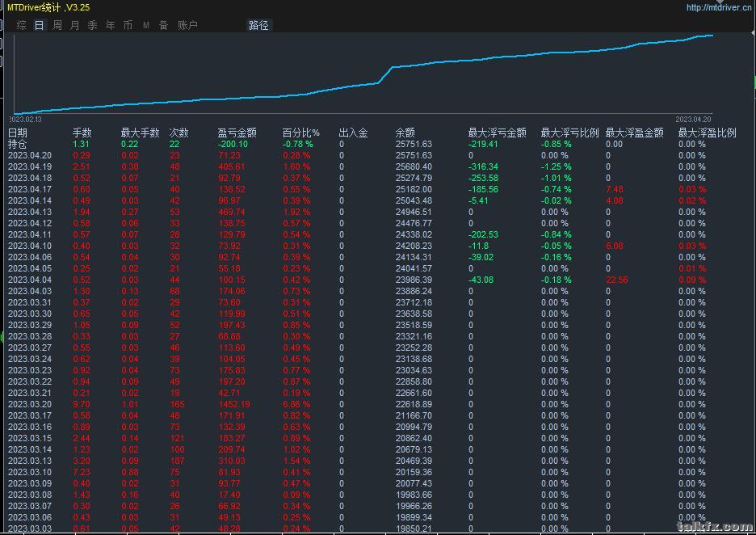Click the profit value 469.74
Image resolution: width=756 pixels, height=535 pixels.
[x=232, y=212]
